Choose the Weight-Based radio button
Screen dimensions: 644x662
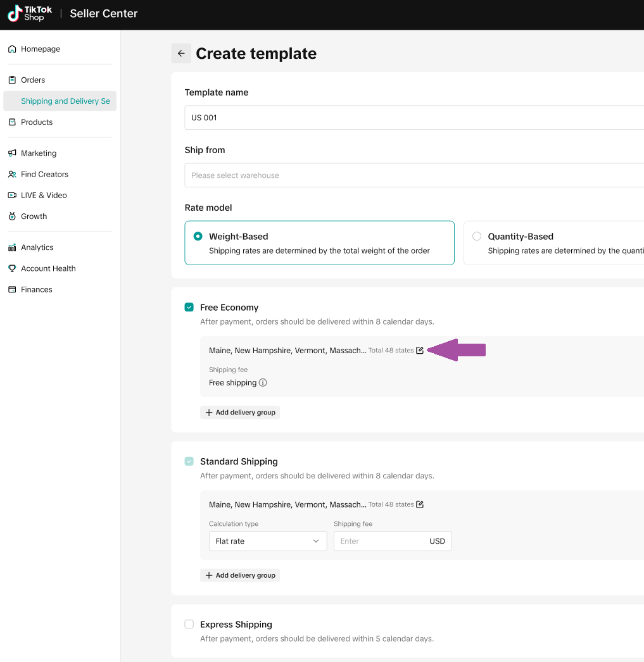[x=198, y=237]
